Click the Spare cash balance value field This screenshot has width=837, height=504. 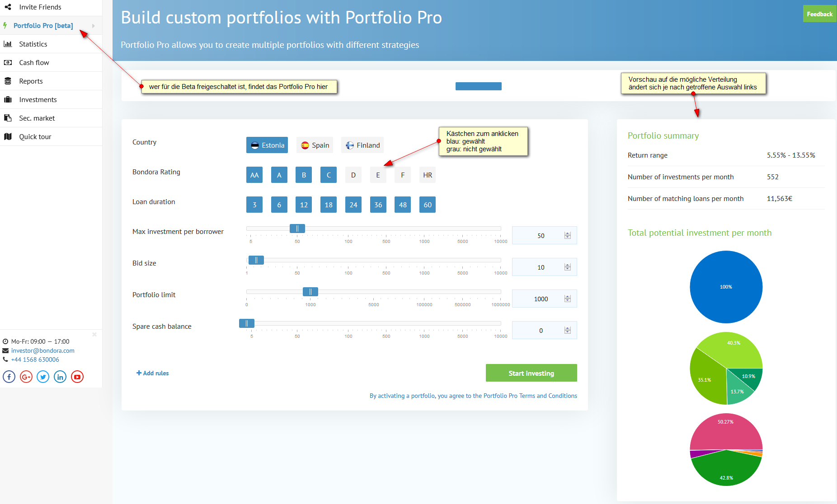[x=544, y=330]
